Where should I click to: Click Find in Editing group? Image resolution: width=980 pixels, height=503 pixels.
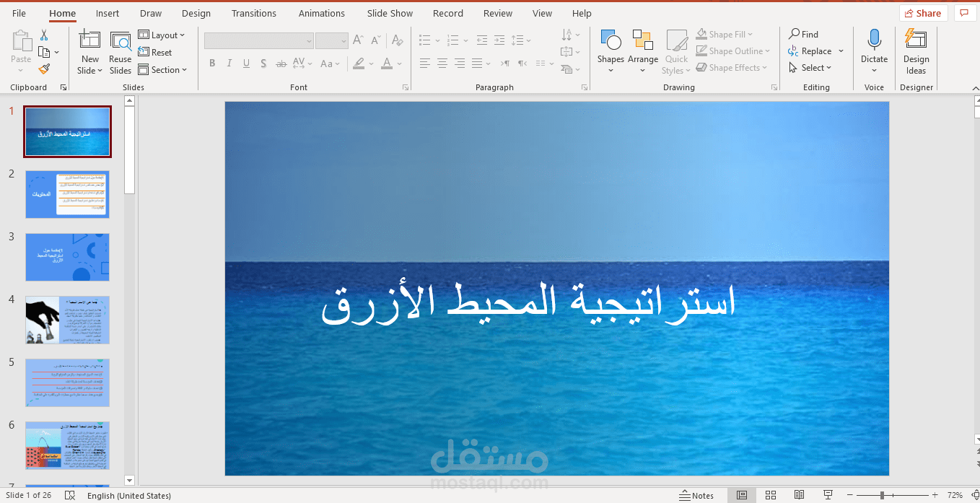tap(804, 34)
